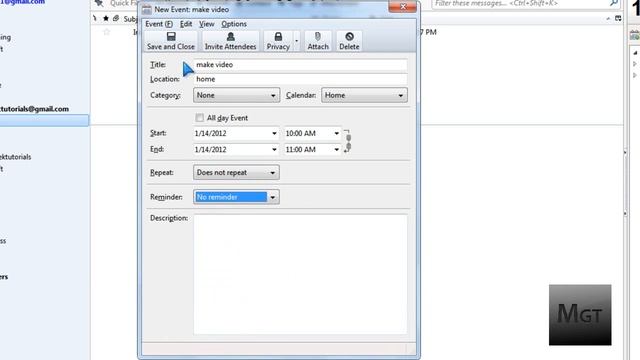640x360 pixels.
Task: Click the Privacy lock button
Action: click(278, 41)
